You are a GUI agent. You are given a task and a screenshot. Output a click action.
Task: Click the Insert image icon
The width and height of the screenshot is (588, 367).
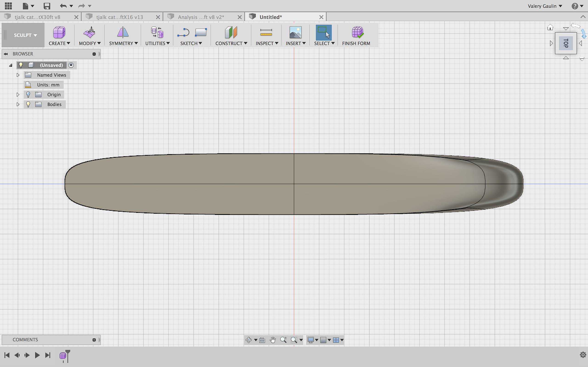(x=295, y=32)
